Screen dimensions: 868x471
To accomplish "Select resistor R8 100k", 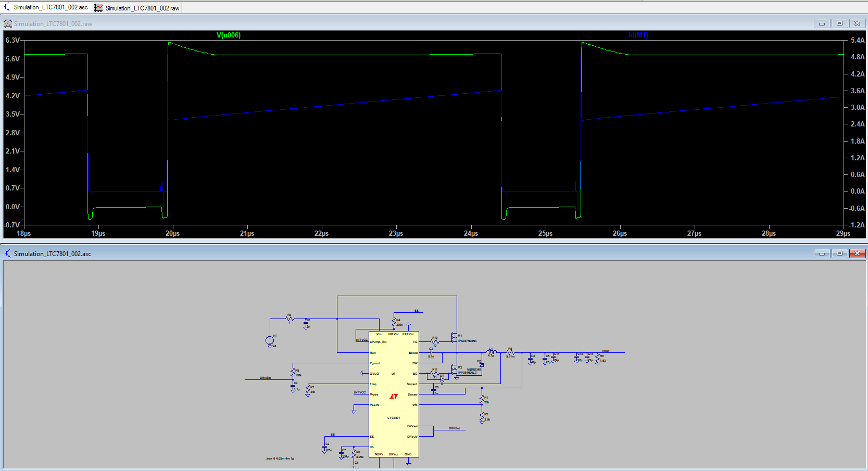I will coord(293,373).
